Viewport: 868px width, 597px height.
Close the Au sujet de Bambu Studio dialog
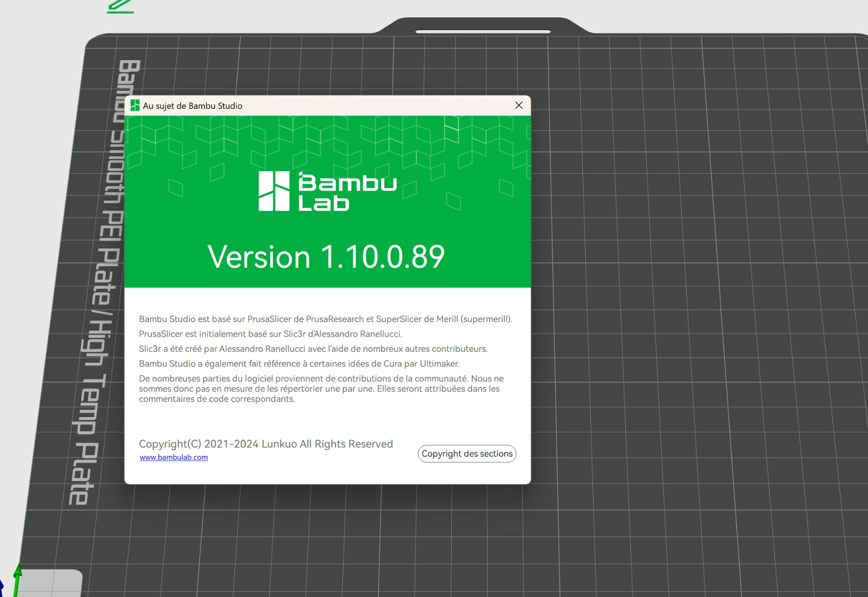519,106
